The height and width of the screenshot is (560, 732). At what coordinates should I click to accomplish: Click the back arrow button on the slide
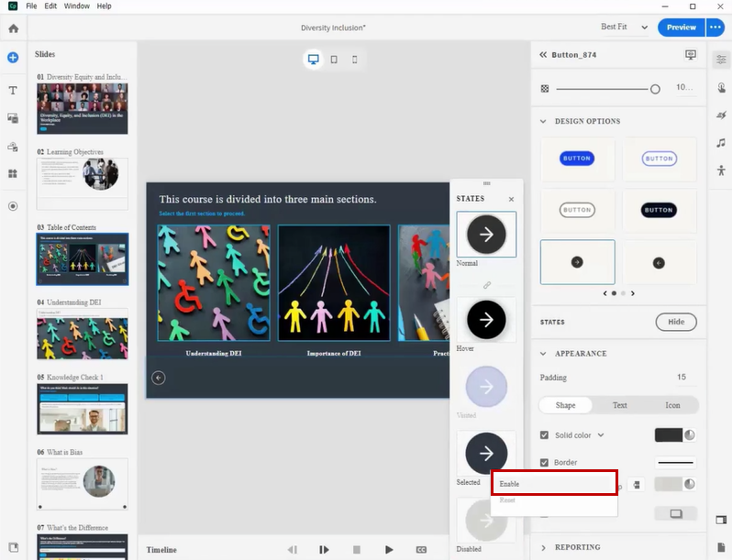tap(159, 378)
